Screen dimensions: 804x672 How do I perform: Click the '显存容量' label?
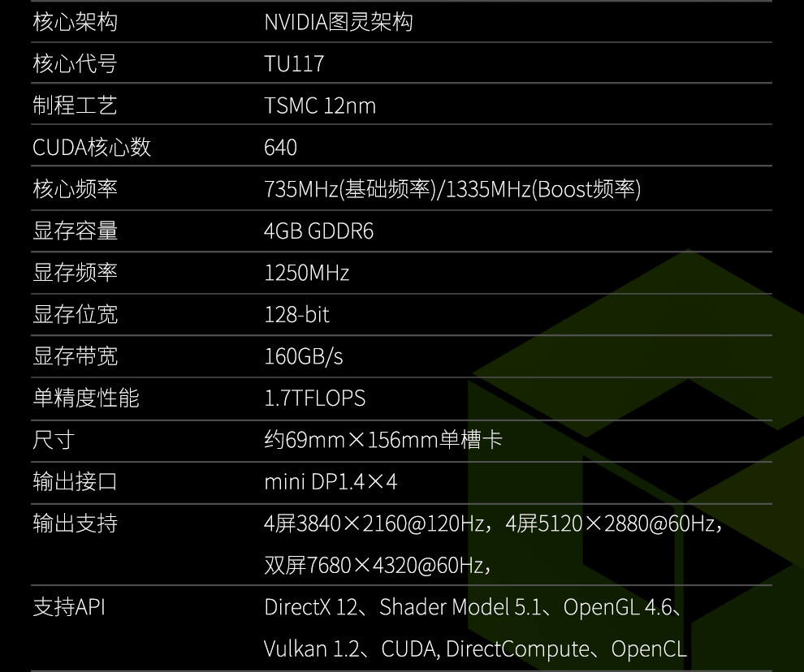[76, 231]
